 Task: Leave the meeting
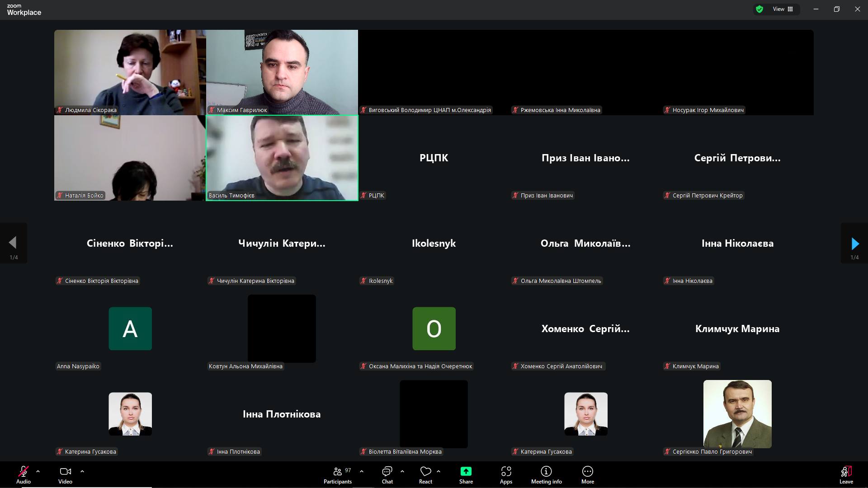pos(846,475)
